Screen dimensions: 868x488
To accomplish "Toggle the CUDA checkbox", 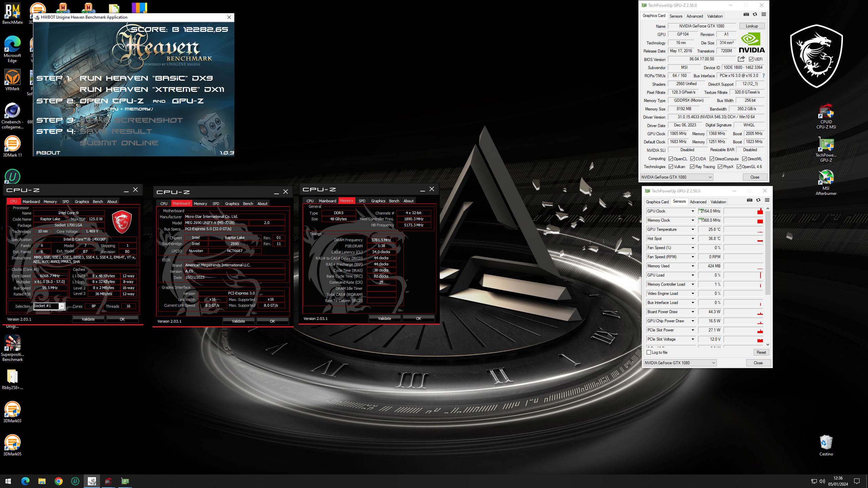I will point(692,159).
